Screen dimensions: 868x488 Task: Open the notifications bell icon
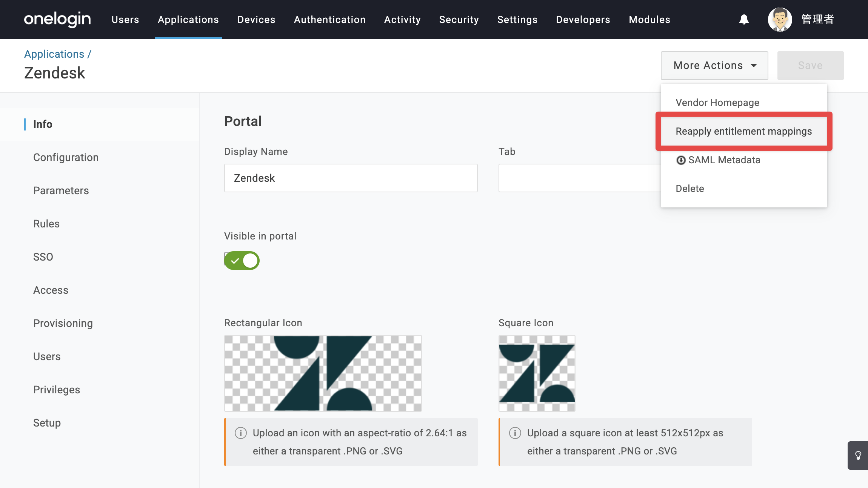tap(744, 19)
